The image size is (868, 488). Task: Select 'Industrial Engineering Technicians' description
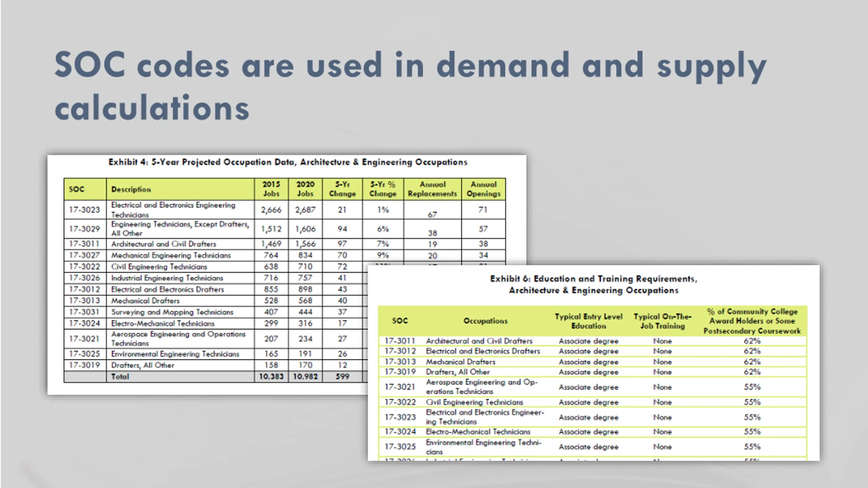(167, 278)
